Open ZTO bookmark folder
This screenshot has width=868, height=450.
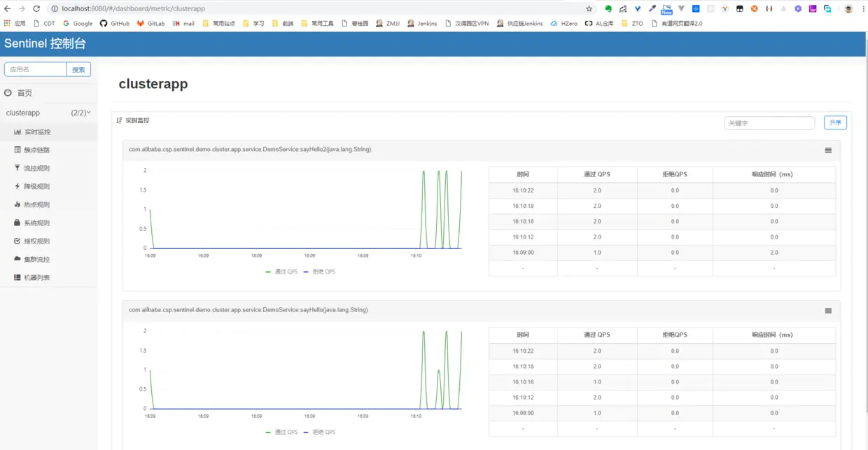[632, 23]
